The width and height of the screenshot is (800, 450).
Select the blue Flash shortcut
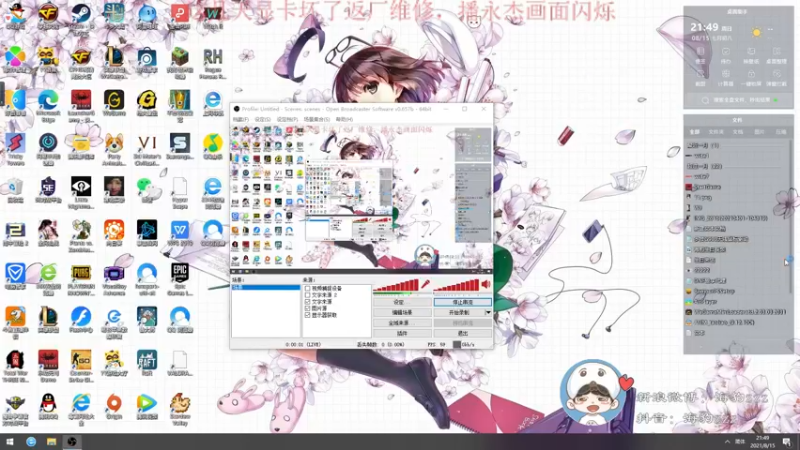coord(81,317)
